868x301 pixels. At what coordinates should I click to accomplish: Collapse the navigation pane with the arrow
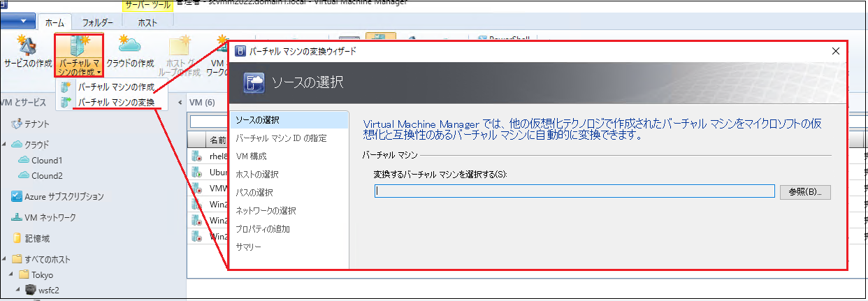(x=180, y=102)
